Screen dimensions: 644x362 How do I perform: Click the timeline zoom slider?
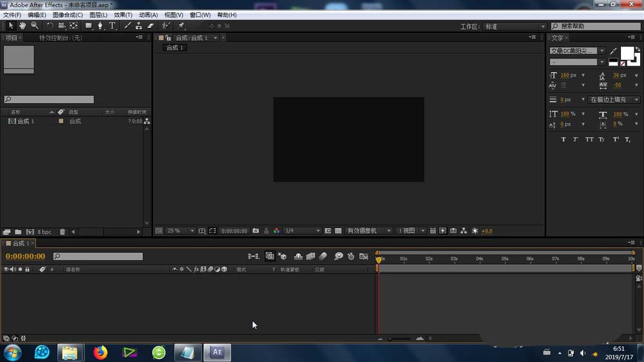click(x=400, y=339)
